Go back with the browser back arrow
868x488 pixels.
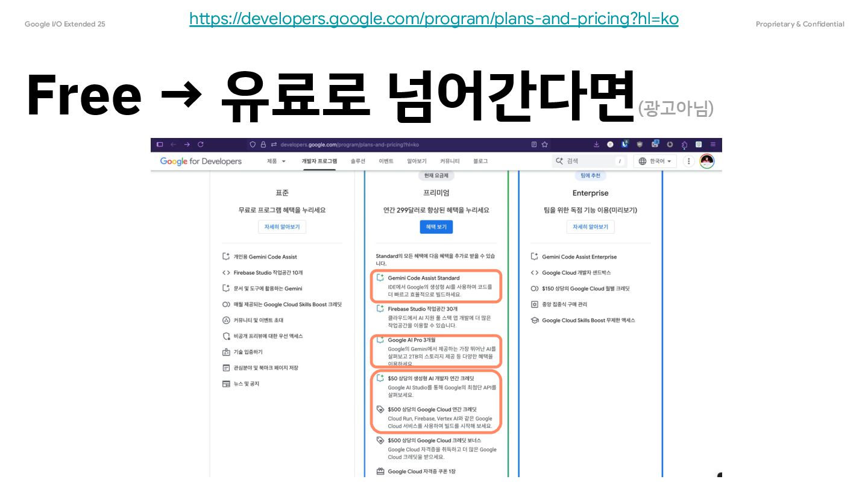coord(173,145)
